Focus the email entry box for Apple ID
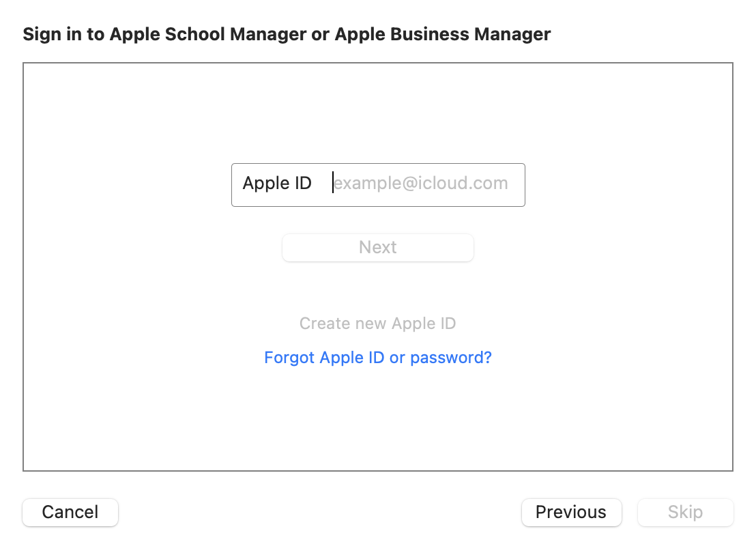 pyautogui.click(x=420, y=184)
